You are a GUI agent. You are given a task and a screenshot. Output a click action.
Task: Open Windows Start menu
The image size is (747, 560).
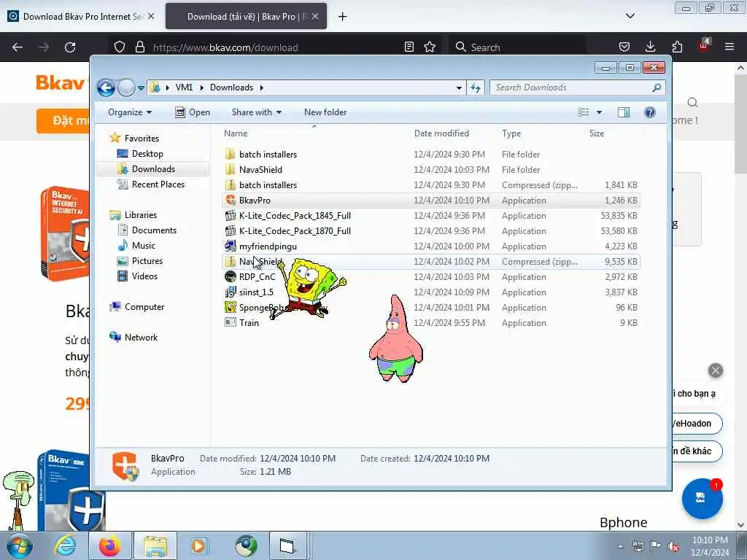click(x=20, y=546)
